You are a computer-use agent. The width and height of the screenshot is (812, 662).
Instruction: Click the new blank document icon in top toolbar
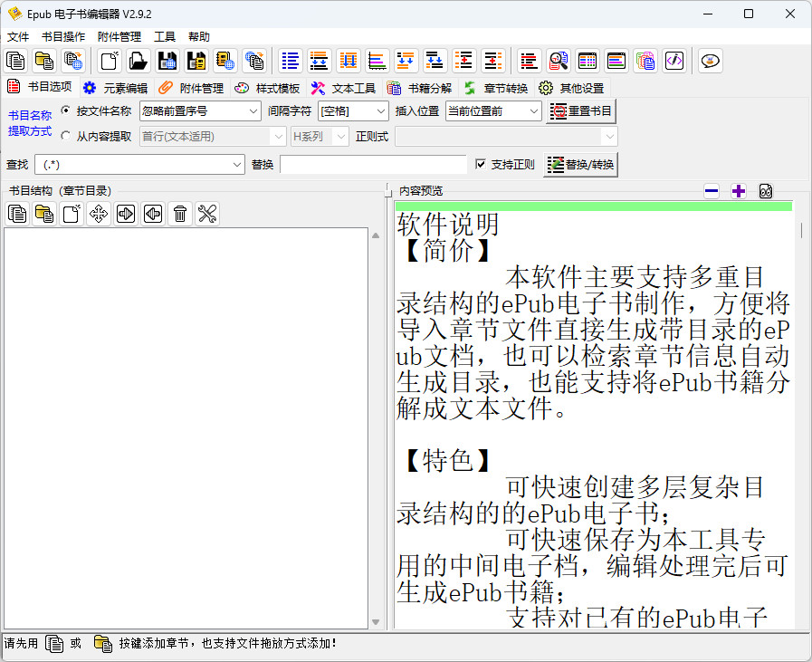(x=110, y=61)
